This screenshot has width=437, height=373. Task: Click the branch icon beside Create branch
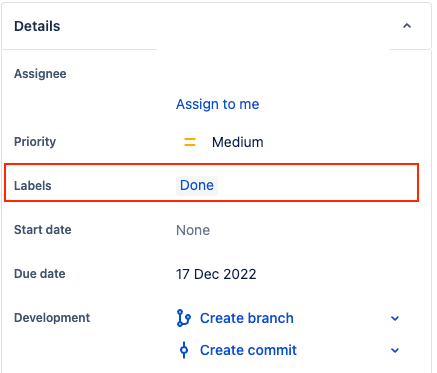tap(184, 318)
